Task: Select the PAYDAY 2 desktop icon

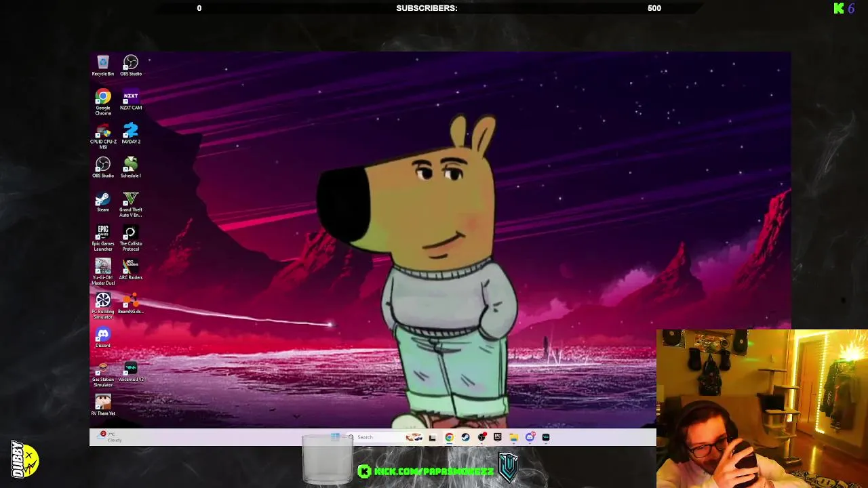Action: pos(131,134)
